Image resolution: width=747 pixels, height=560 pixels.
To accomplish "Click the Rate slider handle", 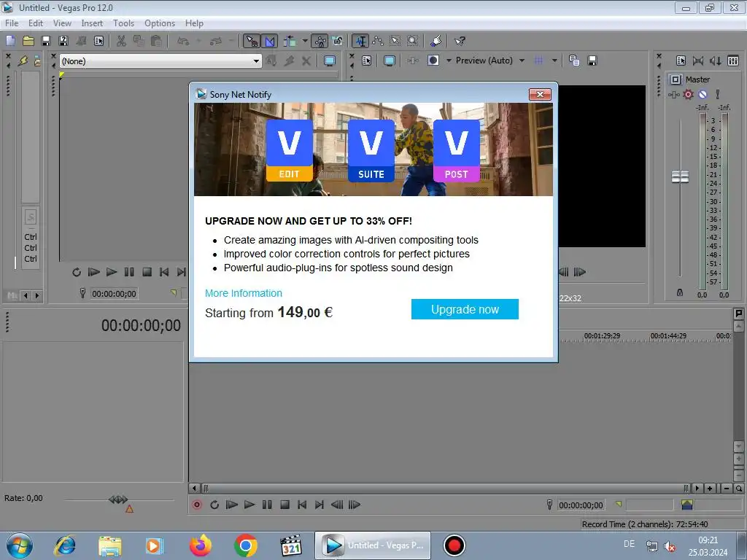I will click(118, 499).
